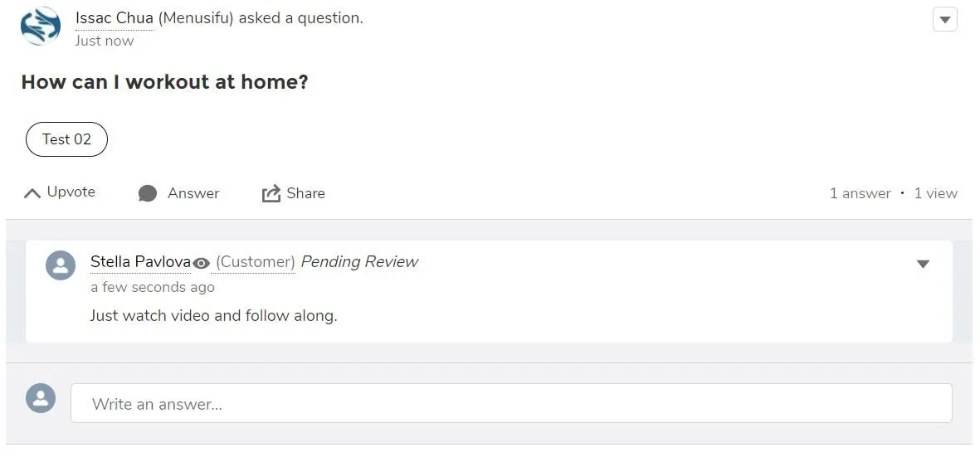Viewport: 980px width, 457px height.
Task: Click the Write an answer input field
Action: pos(511,403)
